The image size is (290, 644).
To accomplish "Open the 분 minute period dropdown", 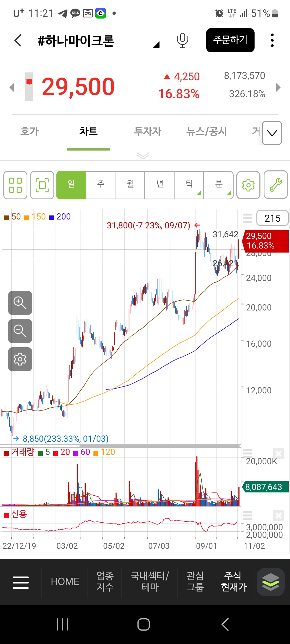I will click(x=218, y=185).
